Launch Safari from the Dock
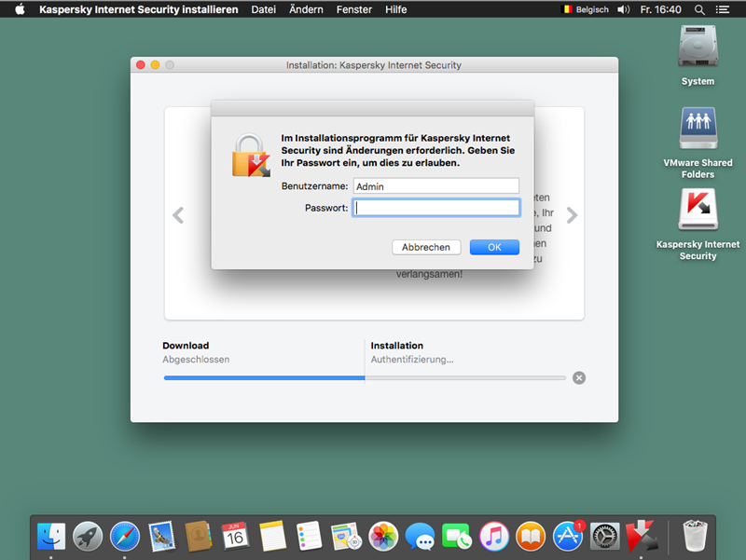Image resolution: width=746 pixels, height=560 pixels. coord(125,536)
